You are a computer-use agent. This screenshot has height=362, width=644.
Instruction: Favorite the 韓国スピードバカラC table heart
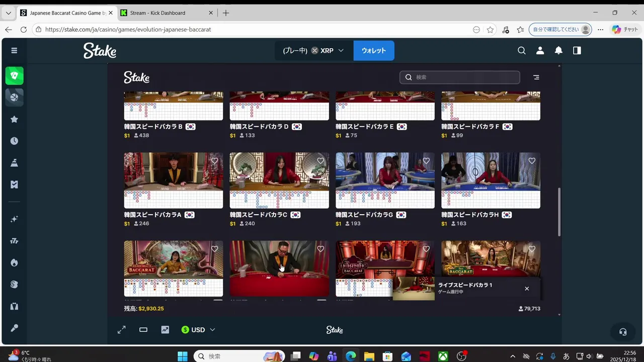click(x=320, y=161)
